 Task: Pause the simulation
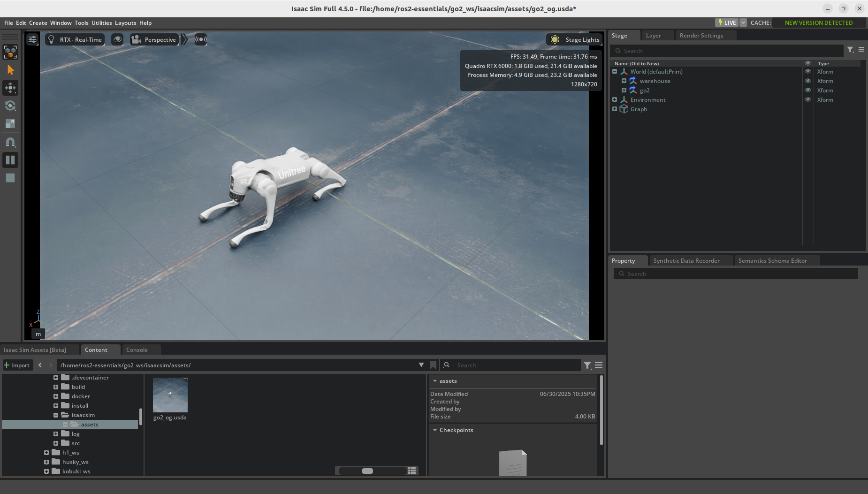click(x=10, y=160)
